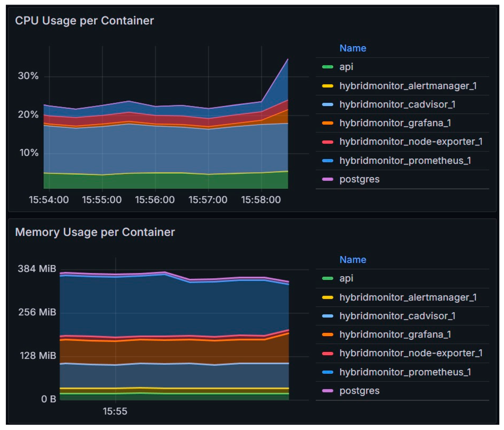Click the 15:55 gridline in Memory chart
Screen dimensions: 504x430
116,328
